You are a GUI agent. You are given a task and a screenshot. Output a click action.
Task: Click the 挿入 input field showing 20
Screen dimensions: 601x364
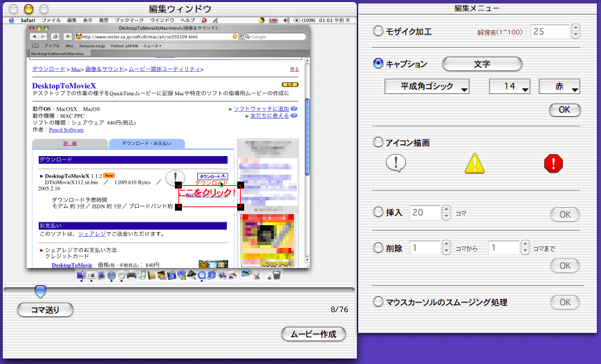tap(425, 213)
